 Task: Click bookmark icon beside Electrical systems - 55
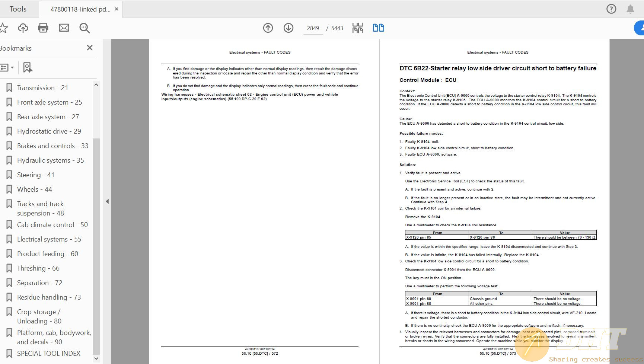9,239
